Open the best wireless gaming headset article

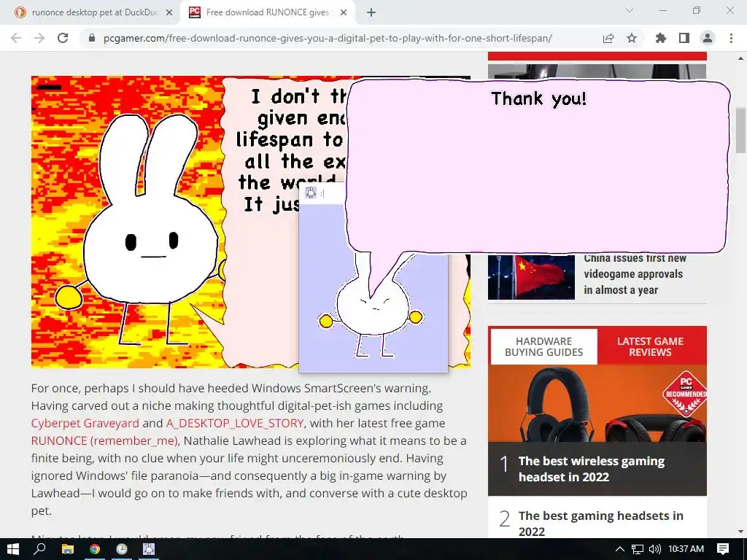pyautogui.click(x=591, y=469)
